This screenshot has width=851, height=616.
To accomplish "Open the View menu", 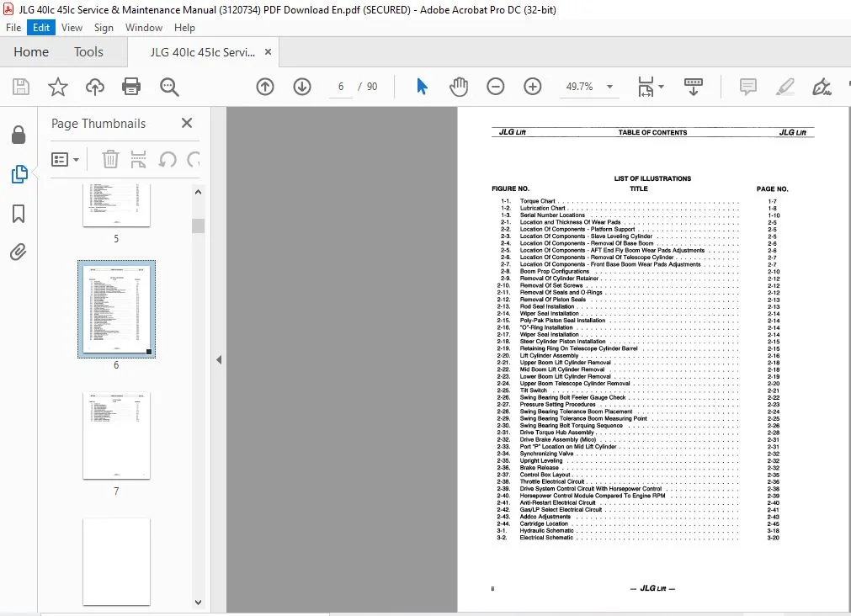I will [x=72, y=28].
